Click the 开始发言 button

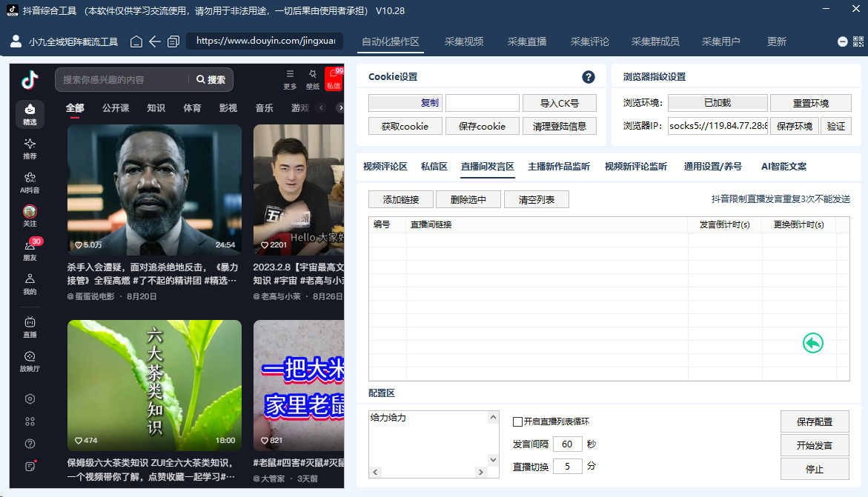pos(814,445)
